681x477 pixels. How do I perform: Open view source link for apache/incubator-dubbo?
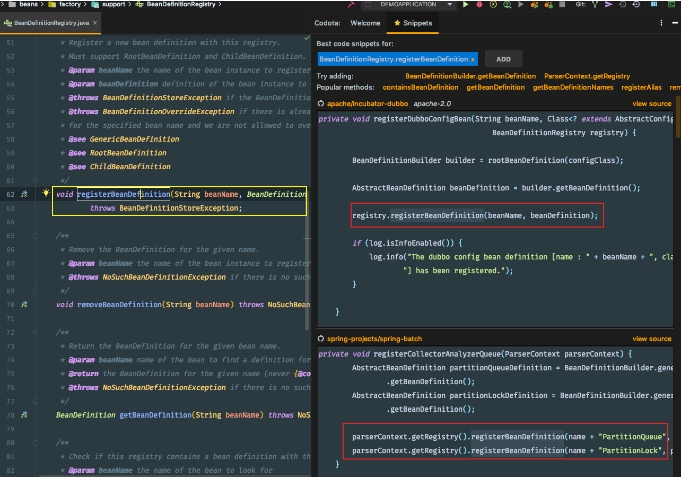[x=651, y=103]
